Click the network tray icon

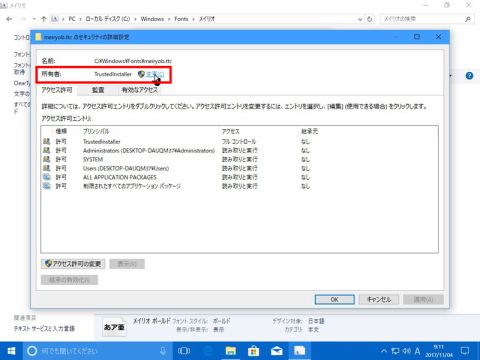395,351
